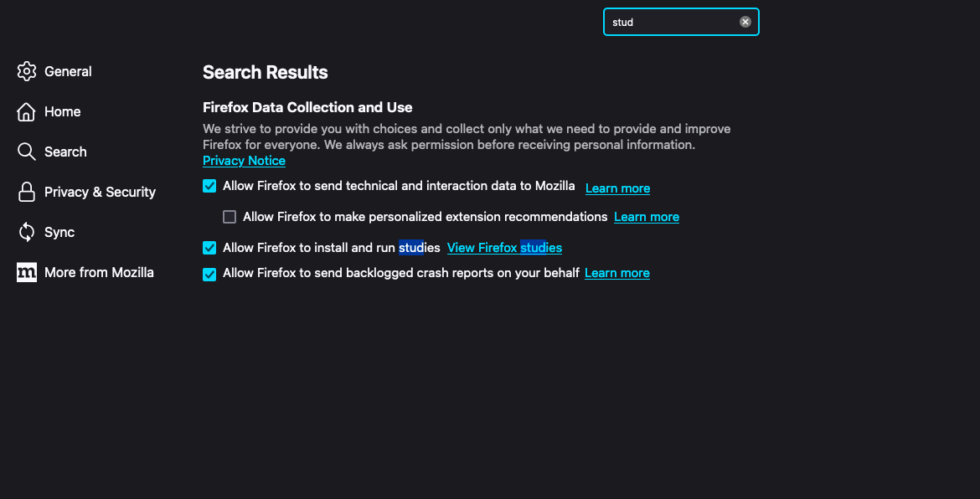
Task: Go to the Sync text label
Action: (59, 232)
